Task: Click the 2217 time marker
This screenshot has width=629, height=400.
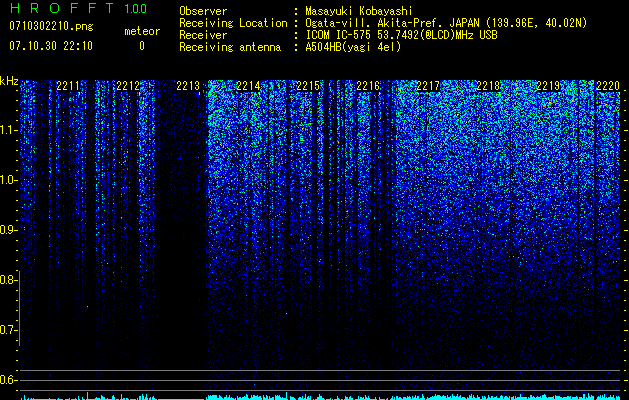Action: [428, 85]
